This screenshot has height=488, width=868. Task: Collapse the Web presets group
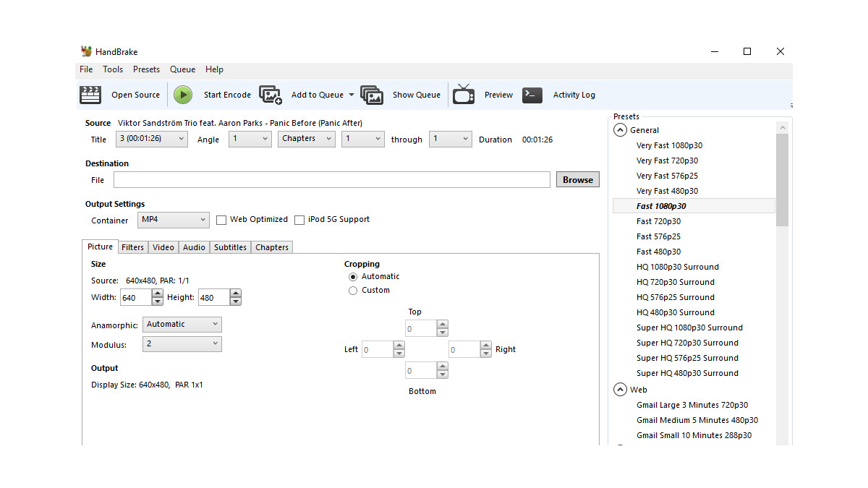point(620,390)
